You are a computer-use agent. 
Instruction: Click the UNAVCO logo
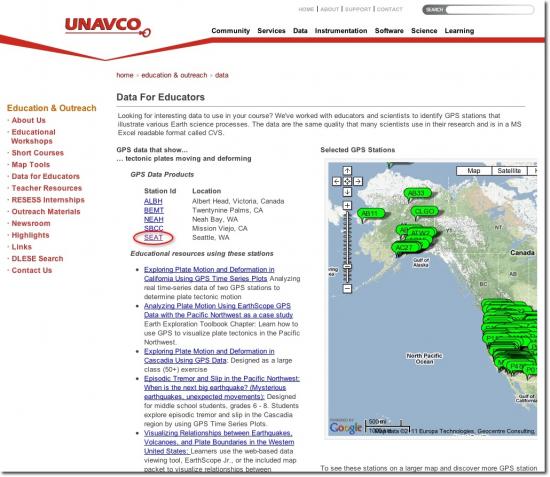[x=108, y=27]
